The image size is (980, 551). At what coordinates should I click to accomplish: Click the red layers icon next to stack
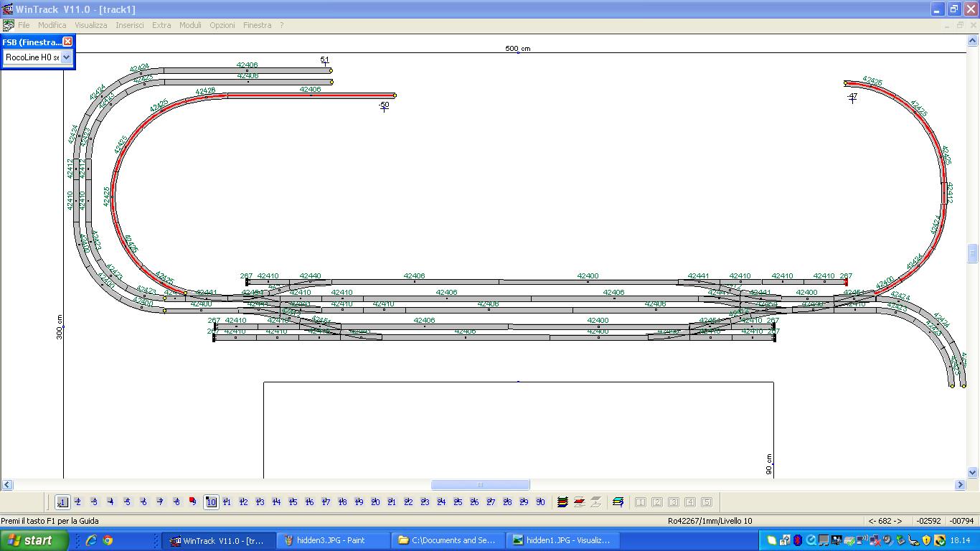pyautogui.click(x=580, y=502)
